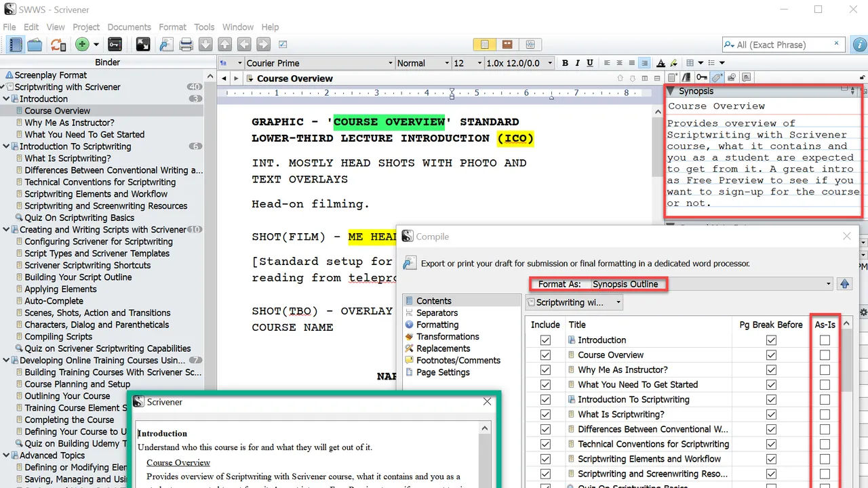Image resolution: width=868 pixels, height=488 pixels.
Task: Collapse the Introduction folder in Binder
Action: coord(6,99)
